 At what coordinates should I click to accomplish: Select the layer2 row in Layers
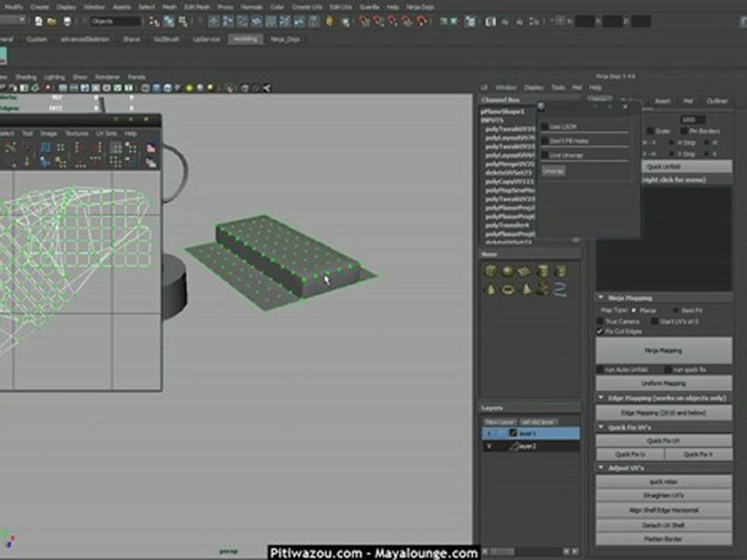[531, 446]
